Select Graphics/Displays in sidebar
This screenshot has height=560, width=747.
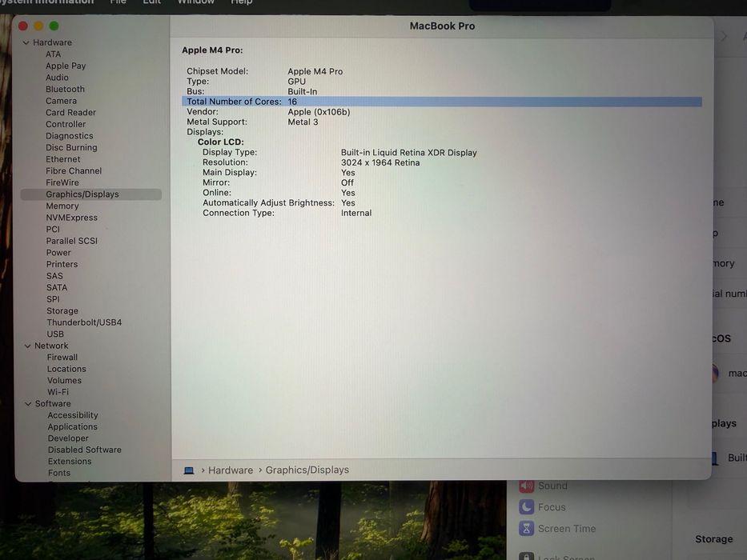(x=91, y=194)
